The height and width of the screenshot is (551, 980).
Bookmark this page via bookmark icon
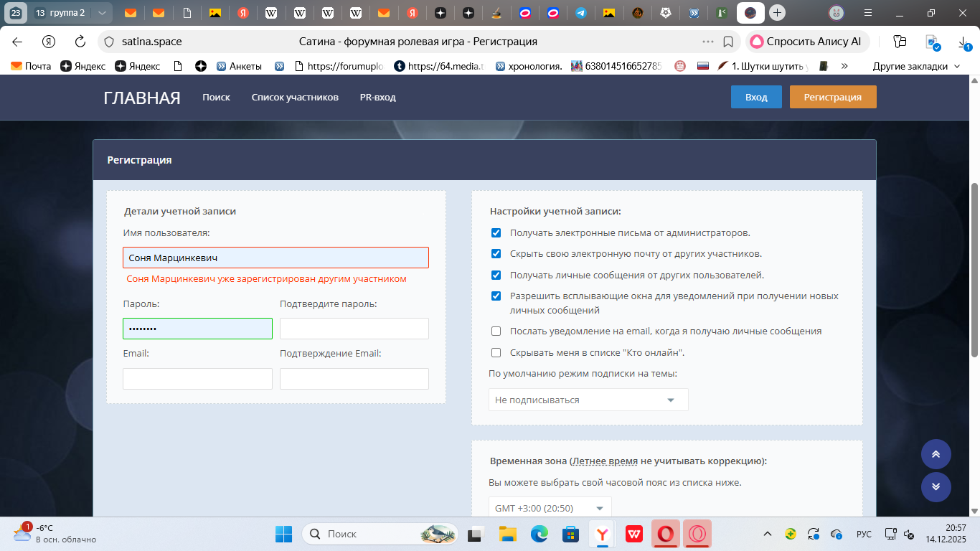coord(728,42)
